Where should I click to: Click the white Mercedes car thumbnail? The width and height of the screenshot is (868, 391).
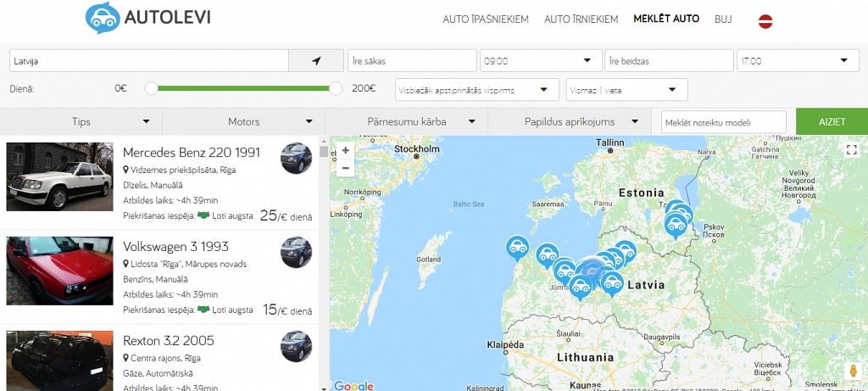tap(60, 176)
